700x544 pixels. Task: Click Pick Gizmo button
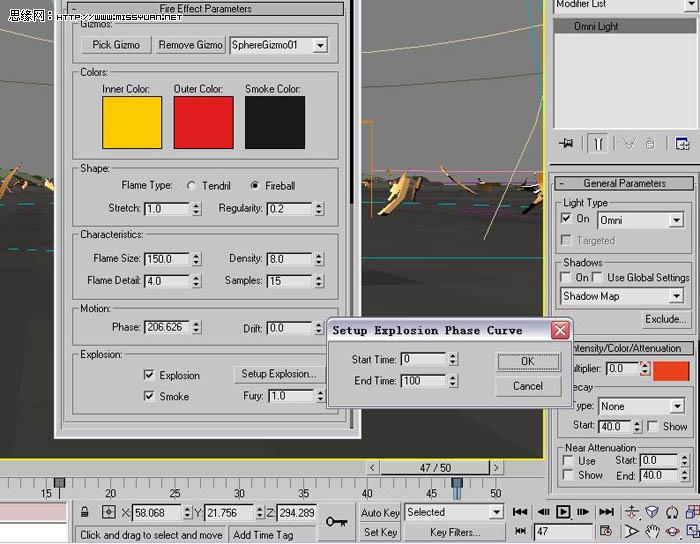[x=116, y=45]
